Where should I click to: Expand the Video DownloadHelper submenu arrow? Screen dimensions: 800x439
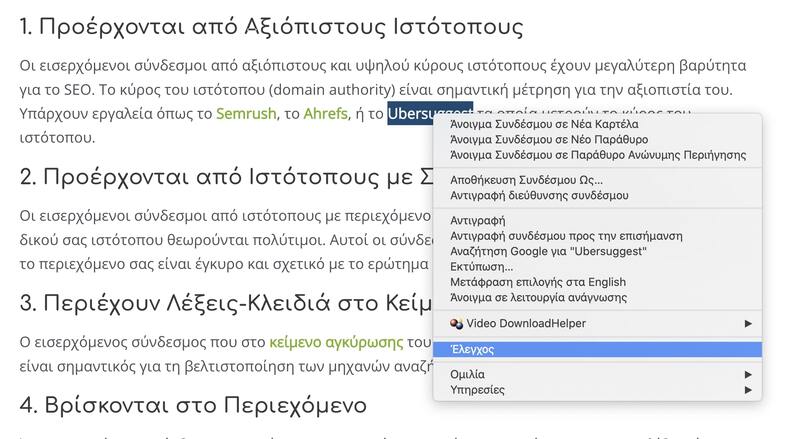748,323
